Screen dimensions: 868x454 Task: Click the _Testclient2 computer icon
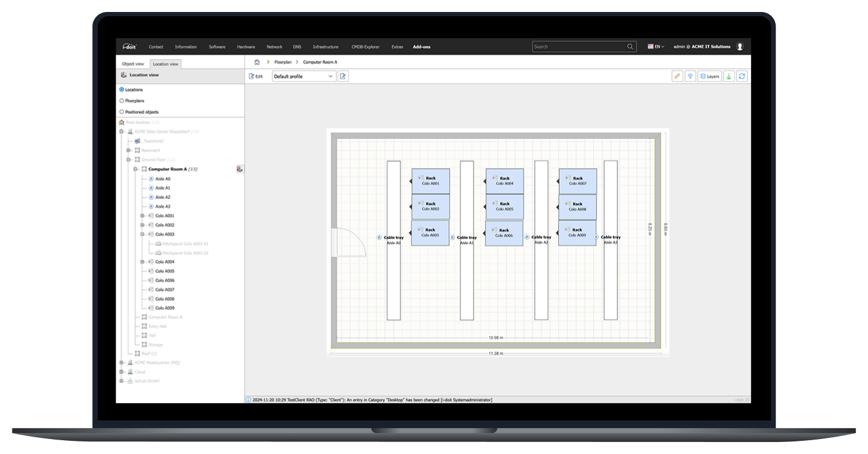tap(137, 141)
